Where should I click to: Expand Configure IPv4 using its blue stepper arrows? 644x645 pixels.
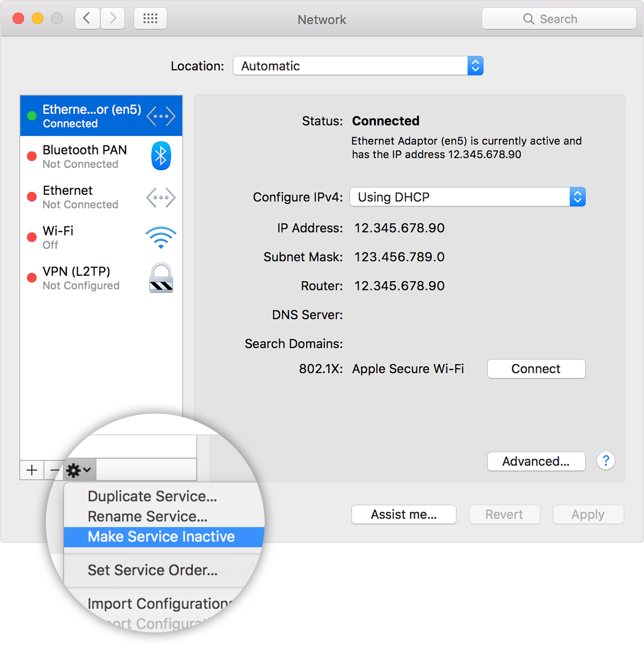(x=578, y=197)
